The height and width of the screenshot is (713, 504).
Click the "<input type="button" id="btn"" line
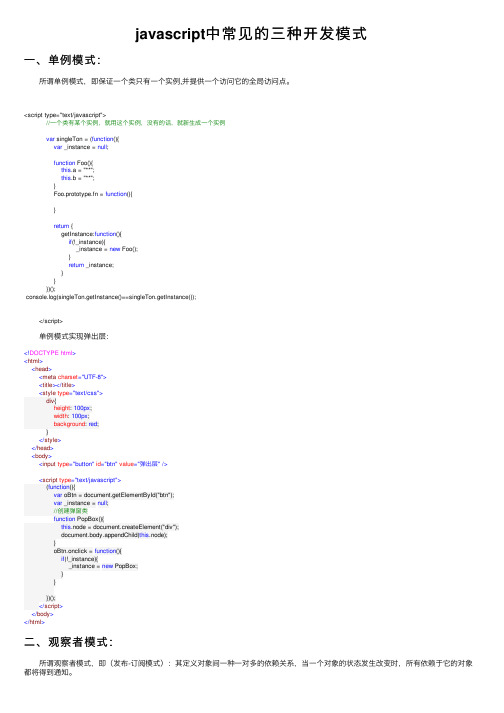[103, 464]
